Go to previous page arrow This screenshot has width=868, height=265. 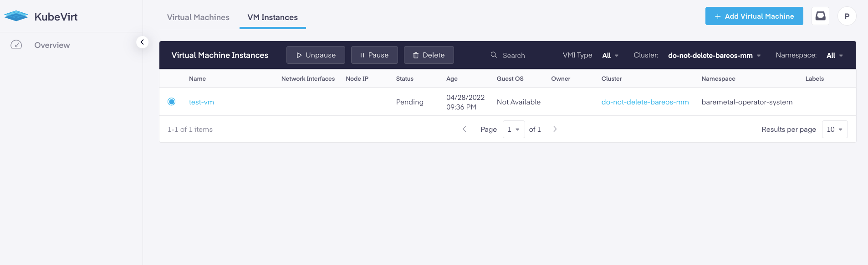tap(465, 129)
